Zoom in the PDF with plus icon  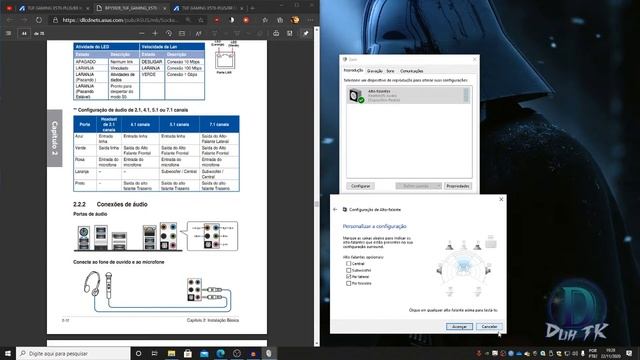[x=155, y=33]
